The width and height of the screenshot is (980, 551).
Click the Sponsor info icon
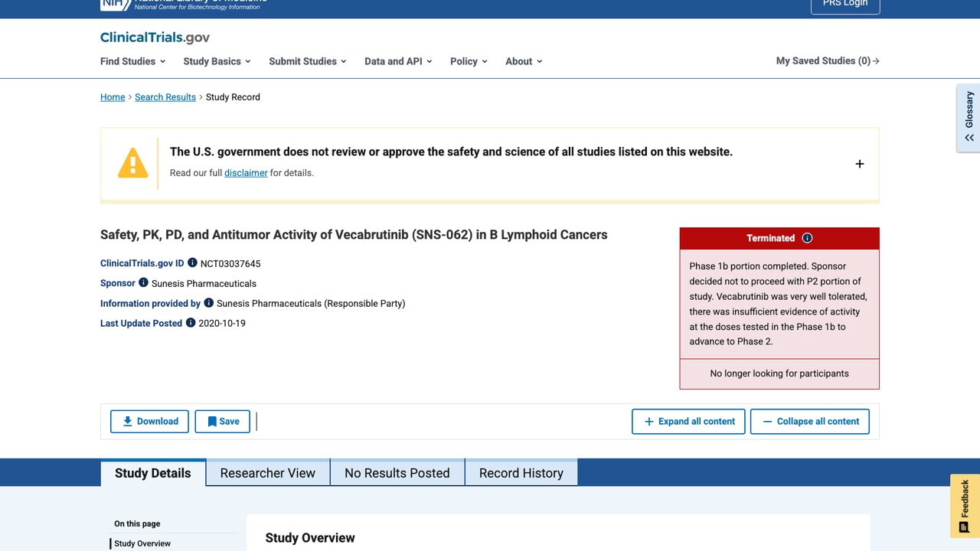(143, 283)
